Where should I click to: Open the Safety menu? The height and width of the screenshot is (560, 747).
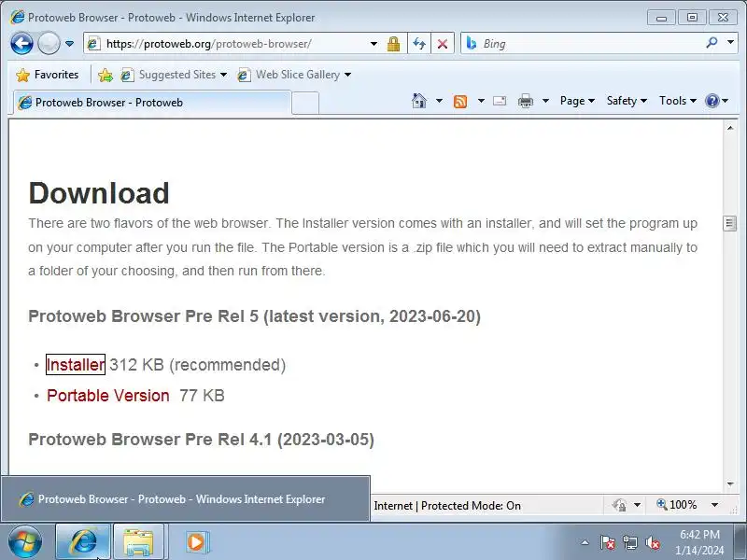tap(627, 101)
